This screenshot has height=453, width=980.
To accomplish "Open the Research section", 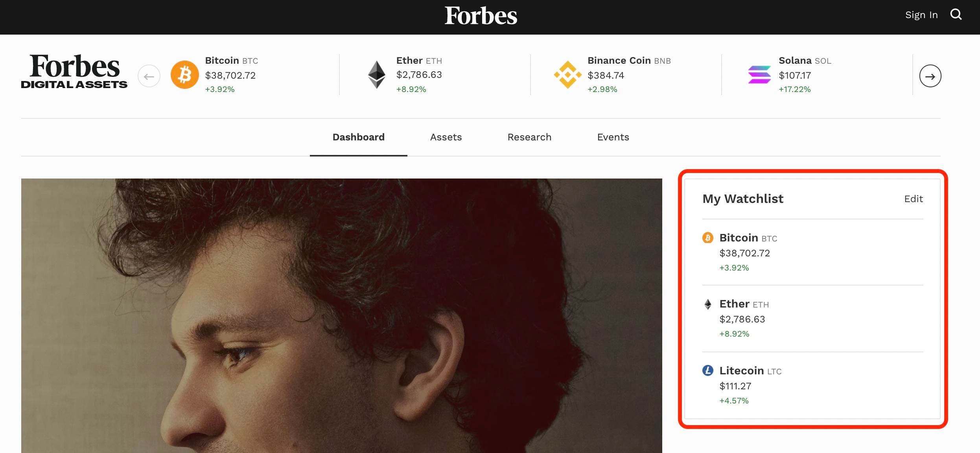I will click(529, 137).
